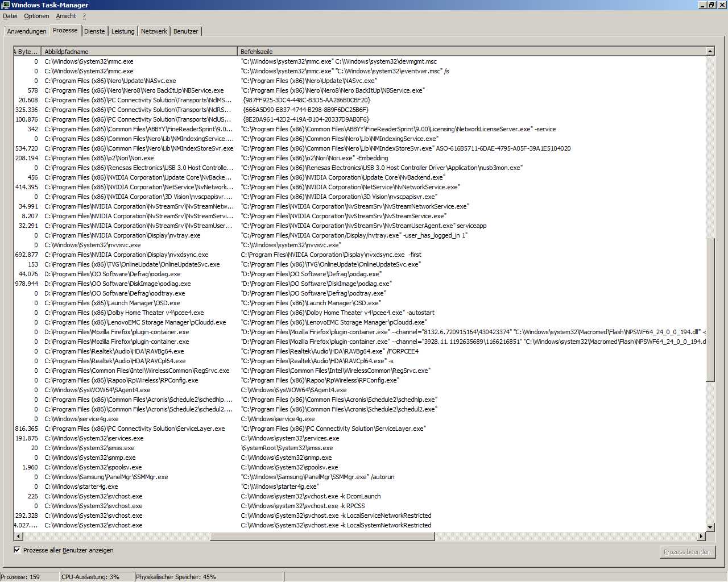Select the svchost.exe -k DcomLaunch command line
This screenshot has height=582, width=728.
coord(311,496)
